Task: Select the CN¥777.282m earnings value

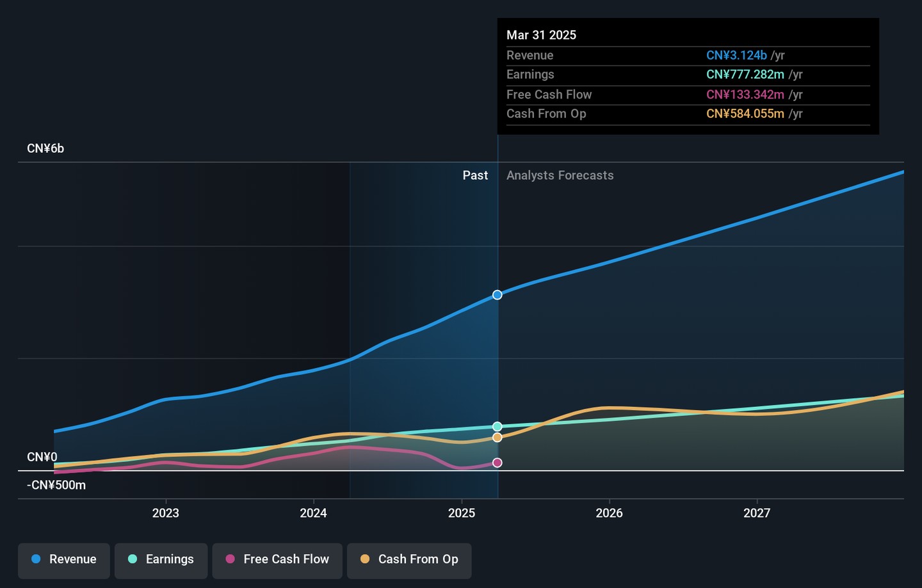Action: [745, 75]
